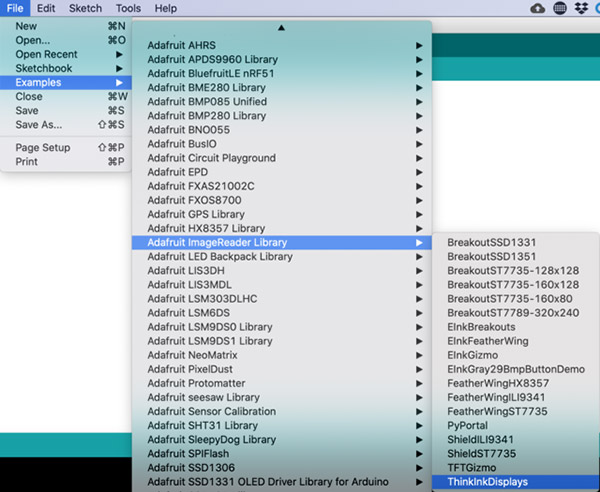600x492 pixels.
Task: Click the cloud upload menu bar icon
Action: click(538, 8)
